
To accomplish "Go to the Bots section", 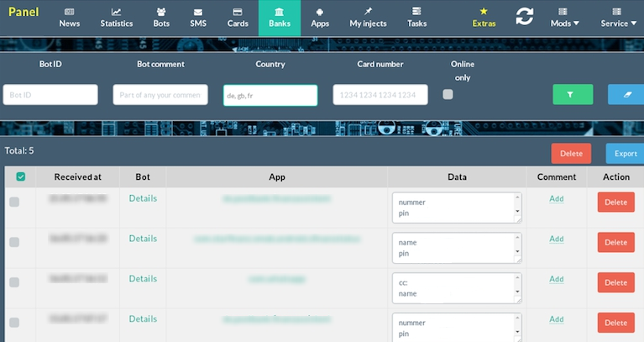I will coord(161,18).
